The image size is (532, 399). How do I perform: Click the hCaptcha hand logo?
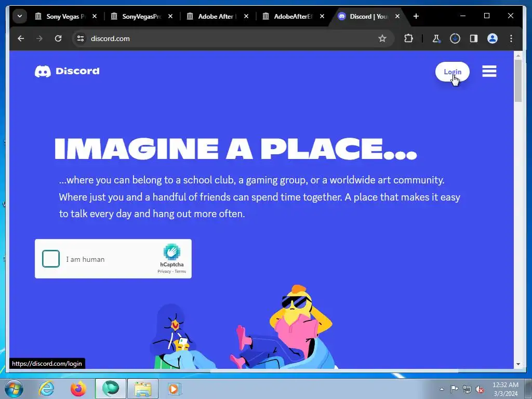tap(171, 252)
